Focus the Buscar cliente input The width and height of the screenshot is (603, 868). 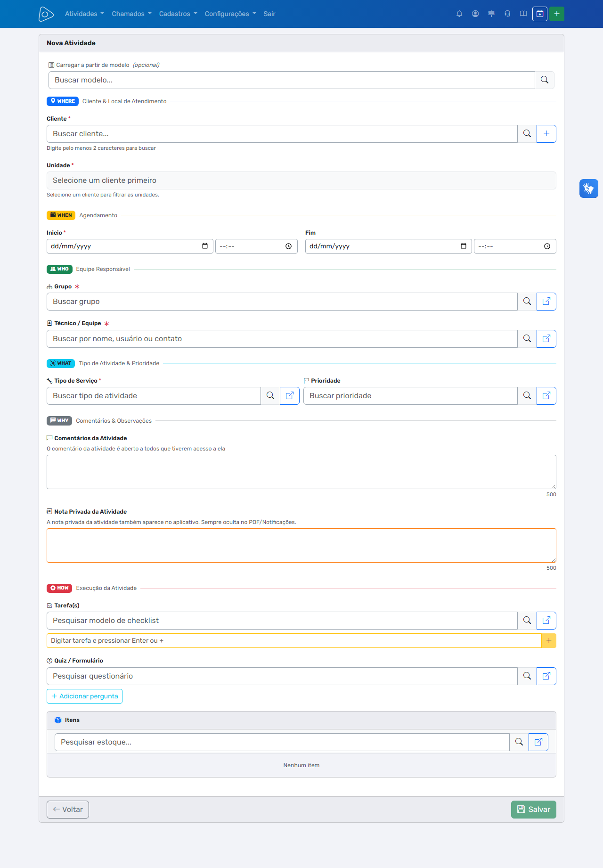click(x=282, y=134)
